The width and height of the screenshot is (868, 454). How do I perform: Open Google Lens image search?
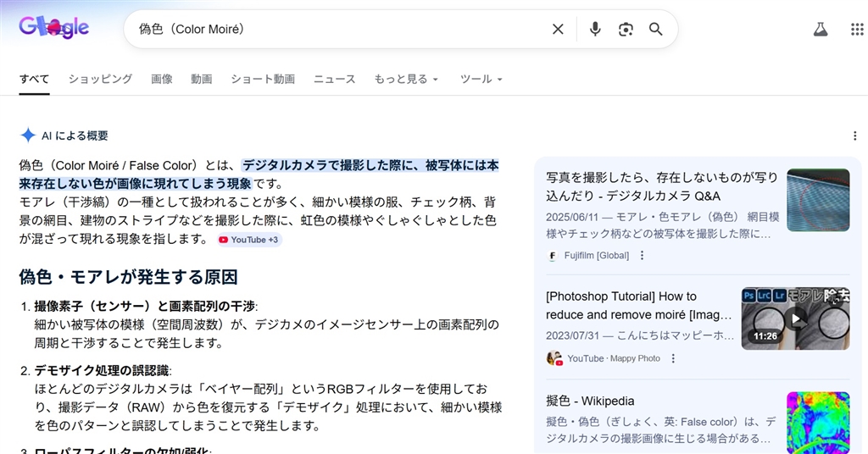click(626, 30)
